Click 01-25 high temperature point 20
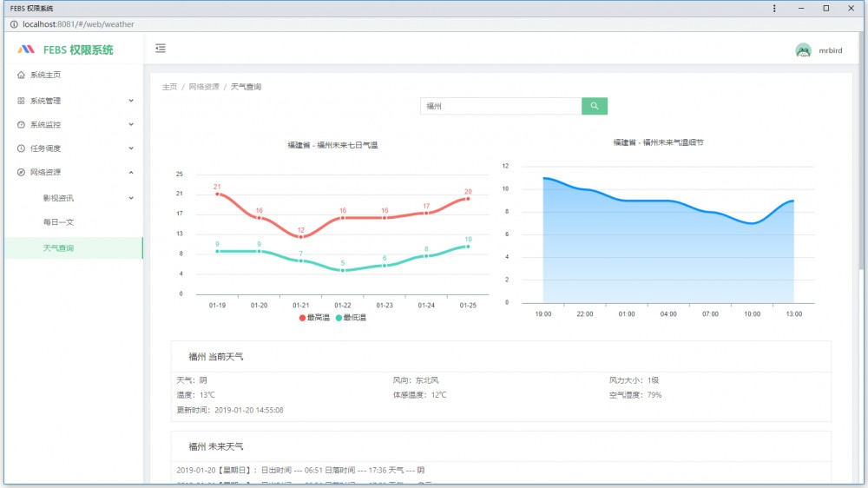This screenshot has height=488, width=868. click(468, 199)
